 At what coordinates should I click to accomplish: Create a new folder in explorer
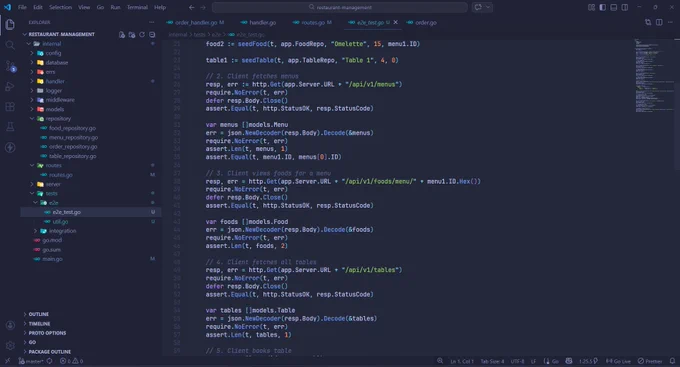pyautogui.click(x=132, y=34)
